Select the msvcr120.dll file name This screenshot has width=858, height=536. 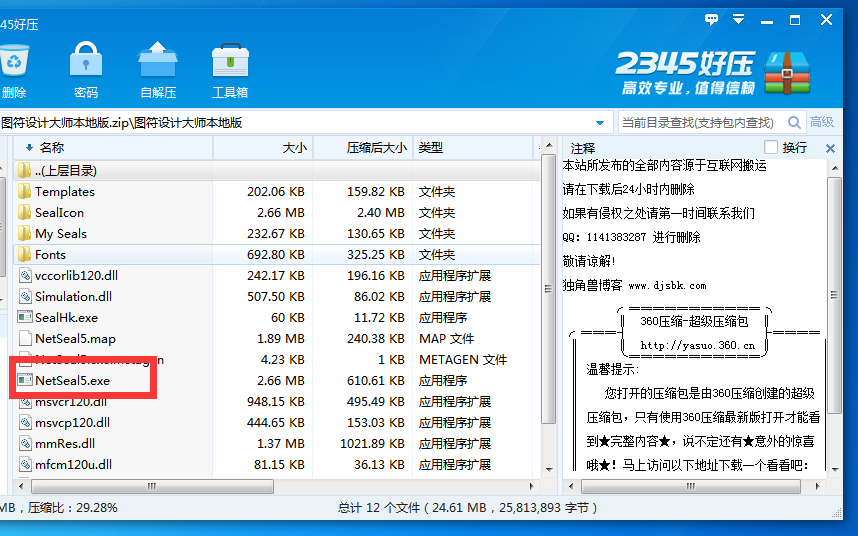point(71,403)
